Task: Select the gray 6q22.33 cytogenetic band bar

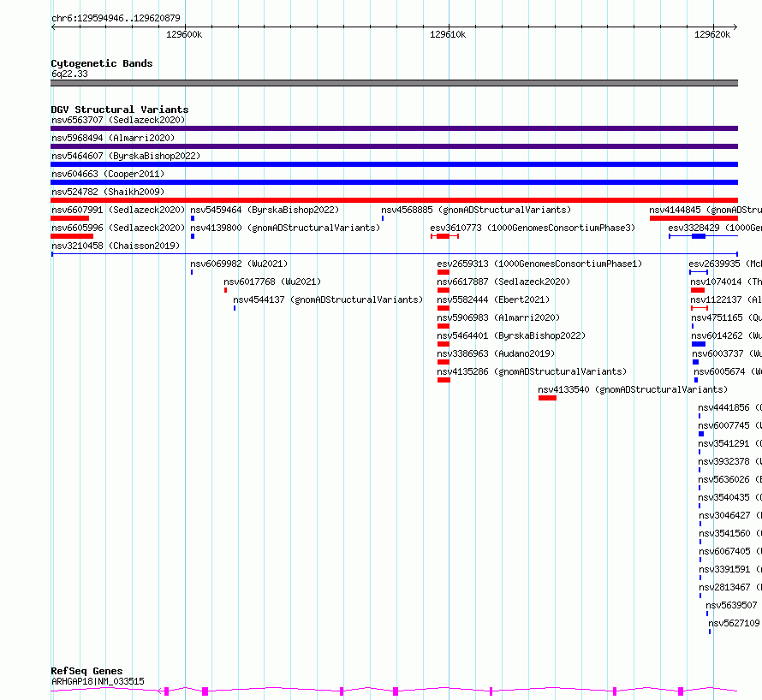Action: pyautogui.click(x=394, y=83)
